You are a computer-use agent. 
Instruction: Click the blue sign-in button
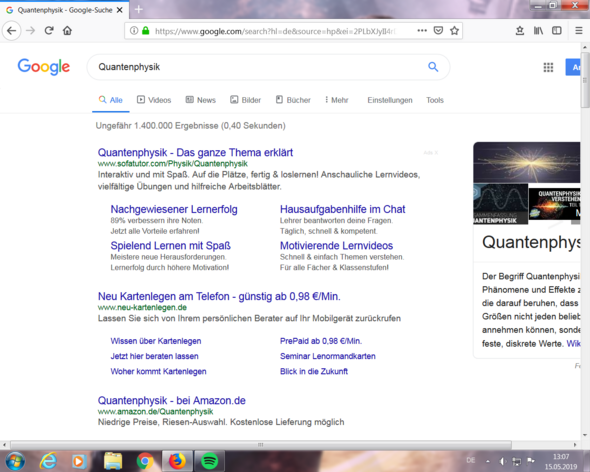573,67
